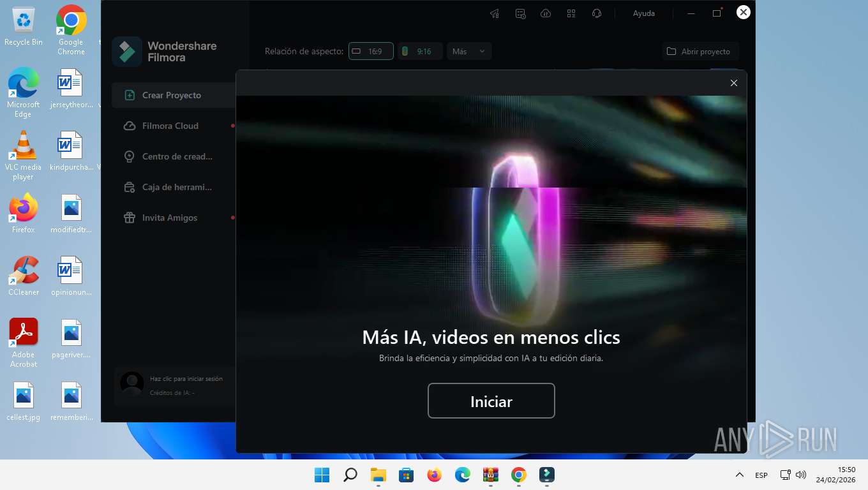
Task: Click the toolbox icon in the sidebar
Action: [130, 187]
